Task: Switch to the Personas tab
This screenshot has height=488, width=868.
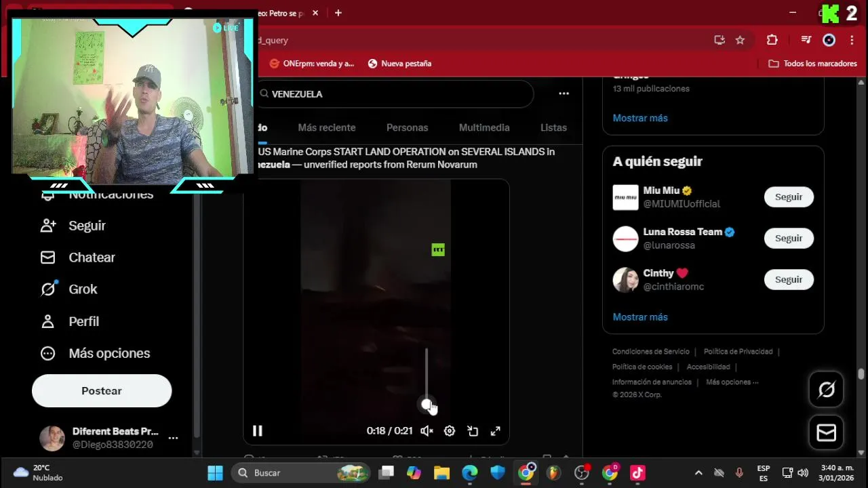Action: pos(407,127)
